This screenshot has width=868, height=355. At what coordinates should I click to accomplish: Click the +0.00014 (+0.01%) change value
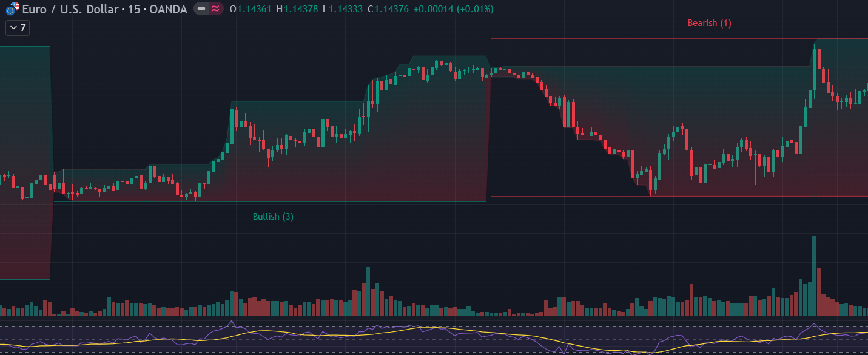click(454, 9)
